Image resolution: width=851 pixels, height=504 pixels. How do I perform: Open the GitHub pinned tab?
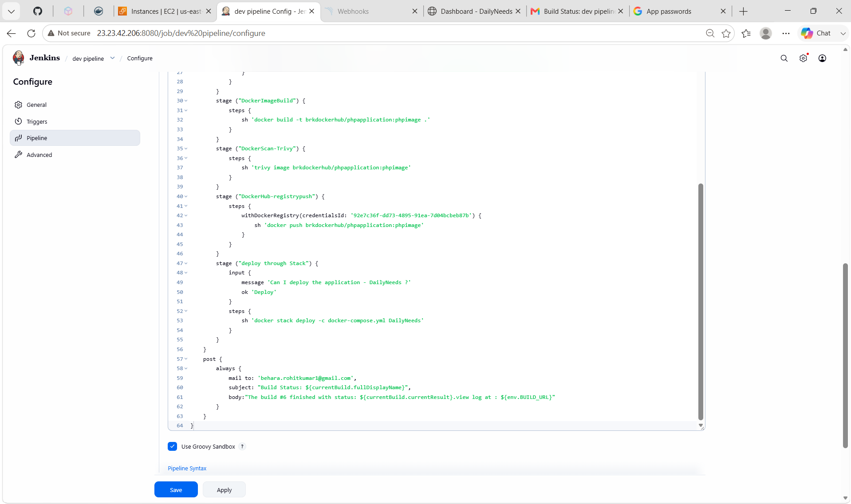38,11
